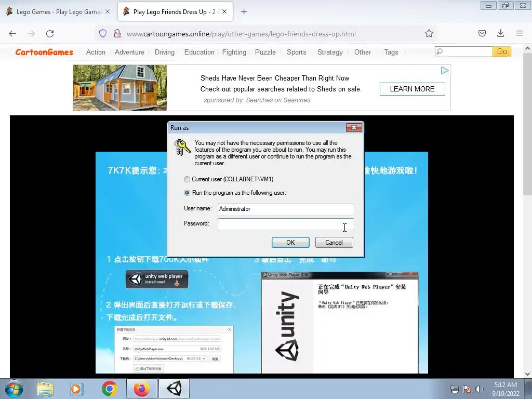Click the vertical scrollbar thumb
The image size is (532, 399).
coord(527,124)
